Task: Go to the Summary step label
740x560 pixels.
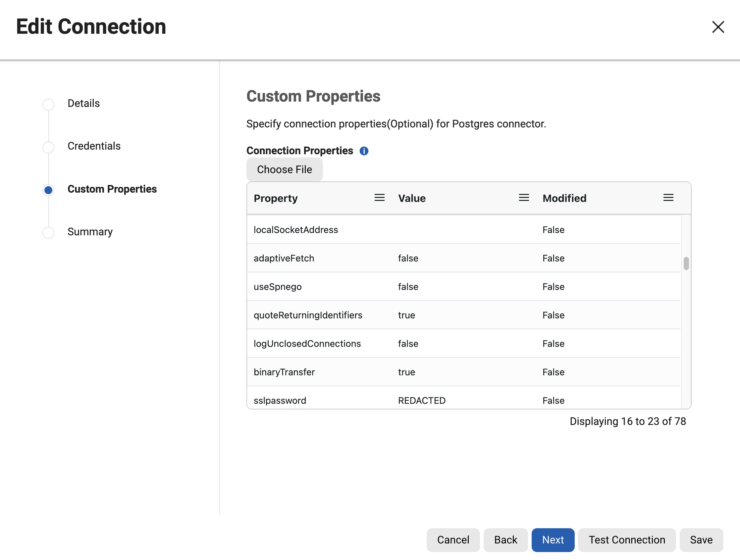Action: pos(90,232)
